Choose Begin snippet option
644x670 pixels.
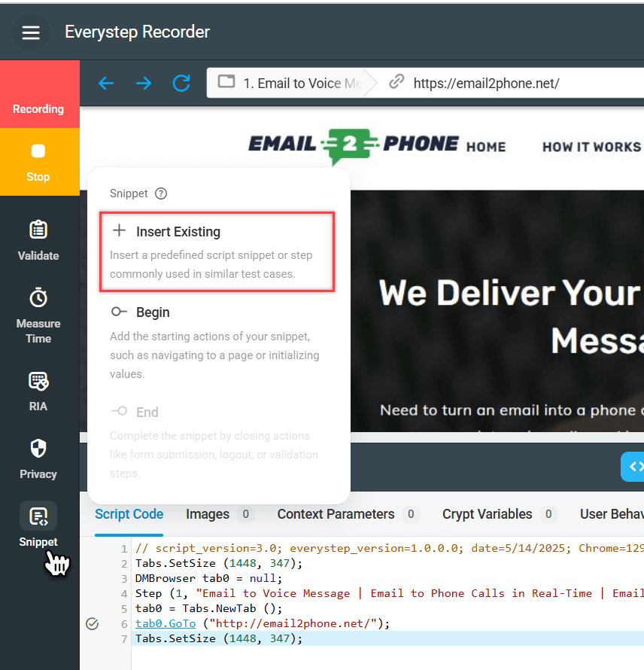[217, 343]
